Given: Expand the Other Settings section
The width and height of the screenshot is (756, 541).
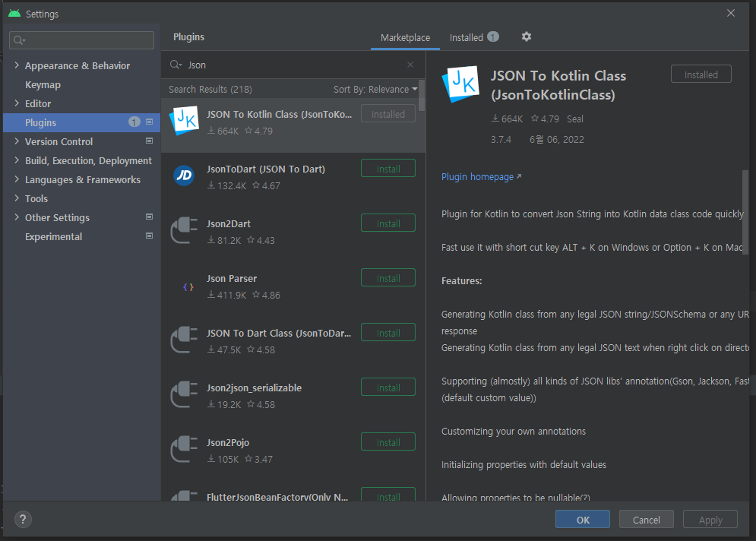Looking at the screenshot, I should pyautogui.click(x=17, y=217).
